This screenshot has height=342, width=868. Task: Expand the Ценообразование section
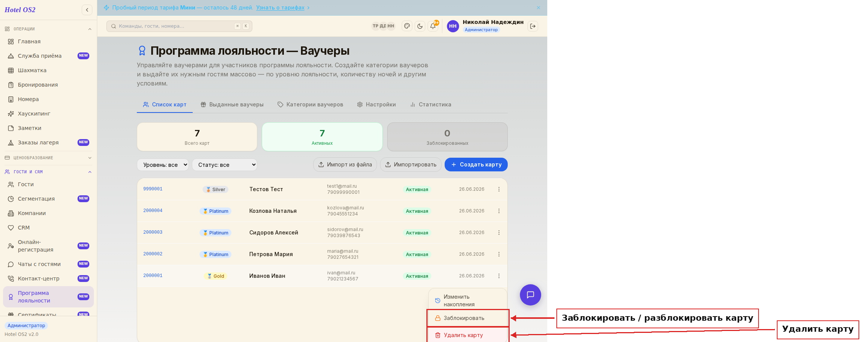(48, 158)
